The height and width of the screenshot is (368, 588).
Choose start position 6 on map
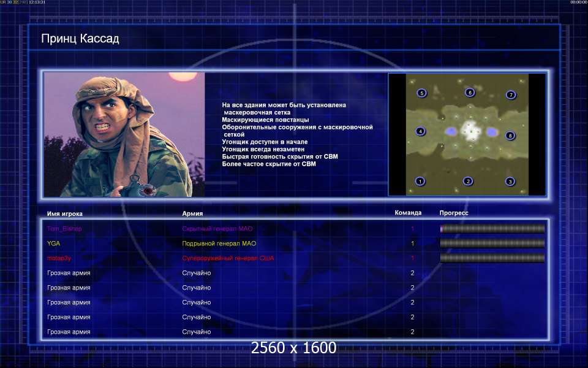click(x=470, y=93)
